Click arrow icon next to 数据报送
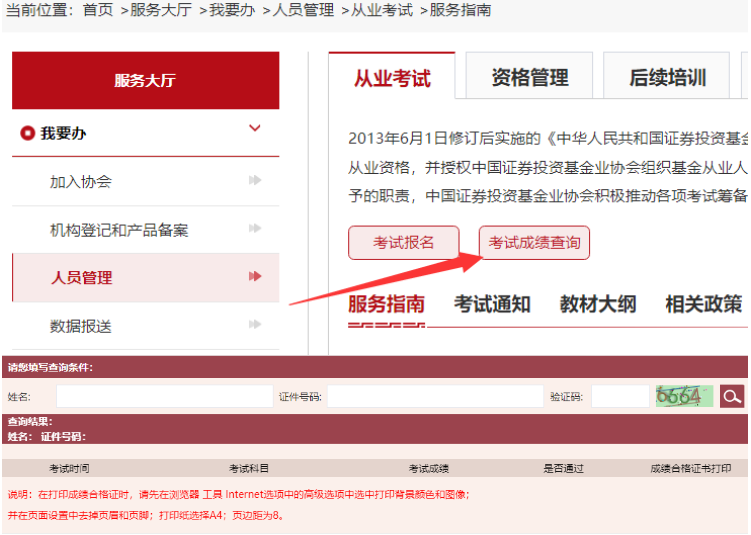The width and height of the screenshot is (751, 535). point(255,325)
